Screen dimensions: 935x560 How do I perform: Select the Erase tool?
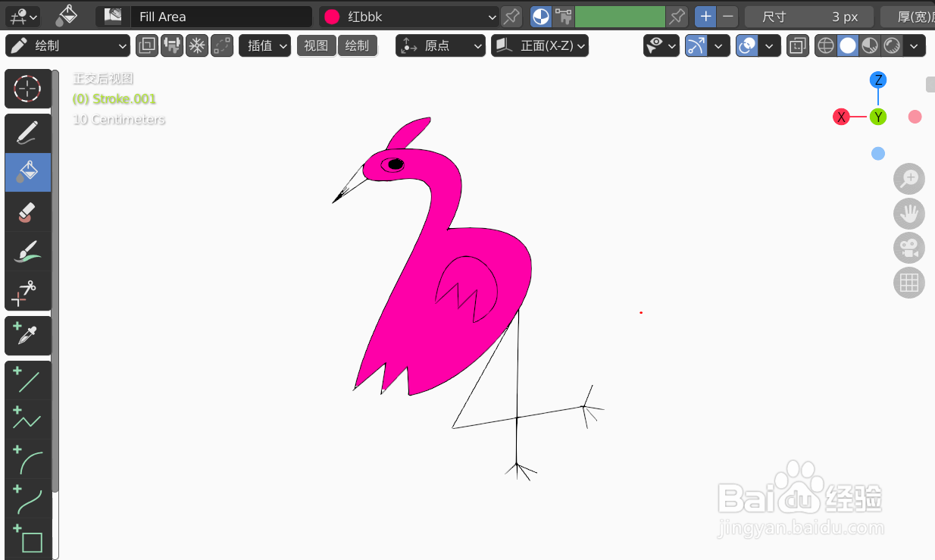(x=28, y=211)
